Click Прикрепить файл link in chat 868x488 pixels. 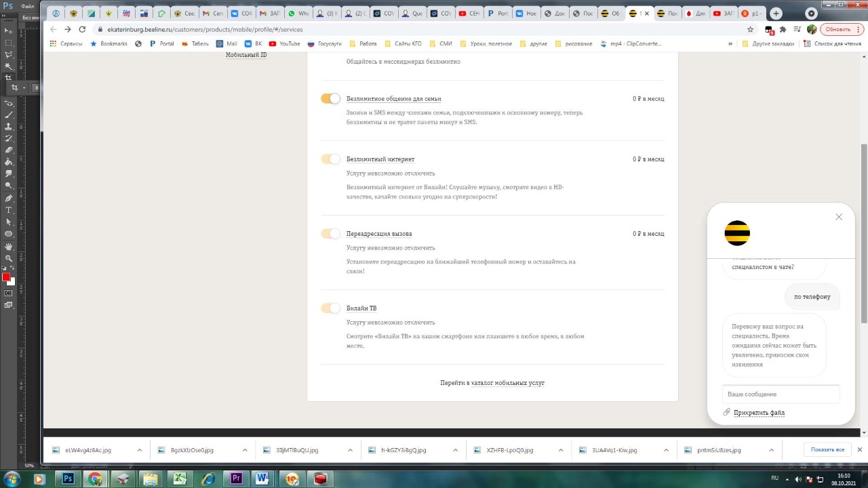coord(759,413)
